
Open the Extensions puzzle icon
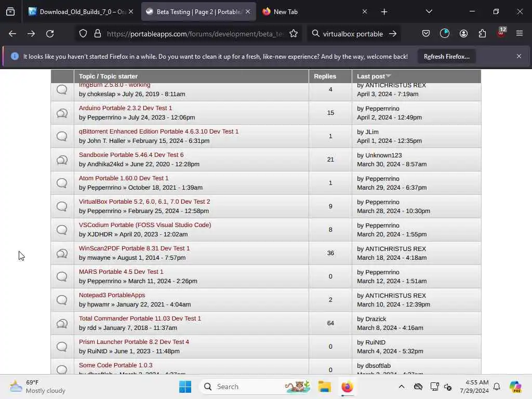click(482, 34)
